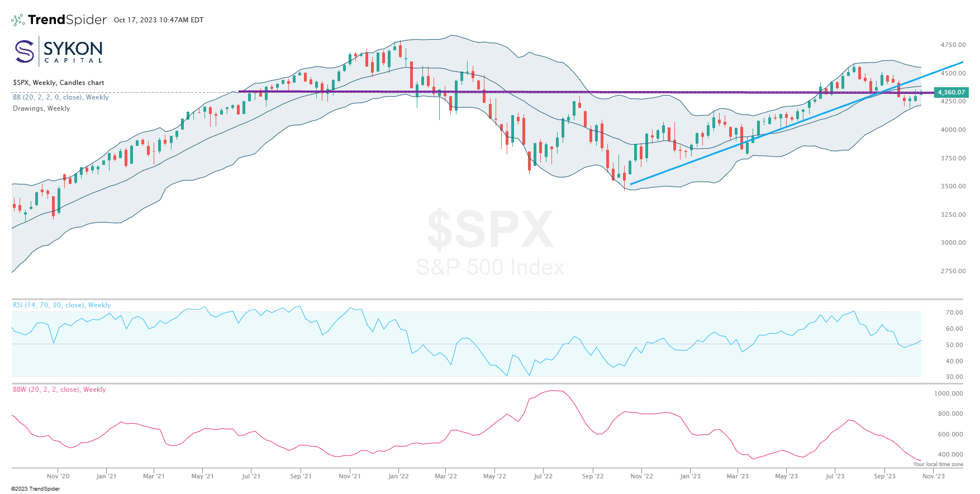Click the Mar '21 date axis label
The height and width of the screenshot is (494, 980).
click(154, 476)
